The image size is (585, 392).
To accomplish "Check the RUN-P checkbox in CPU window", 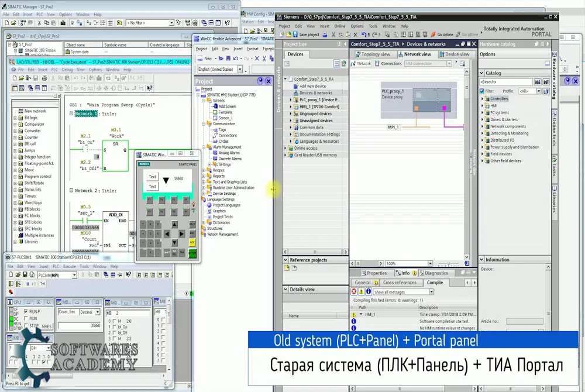I will click(x=26, y=311).
